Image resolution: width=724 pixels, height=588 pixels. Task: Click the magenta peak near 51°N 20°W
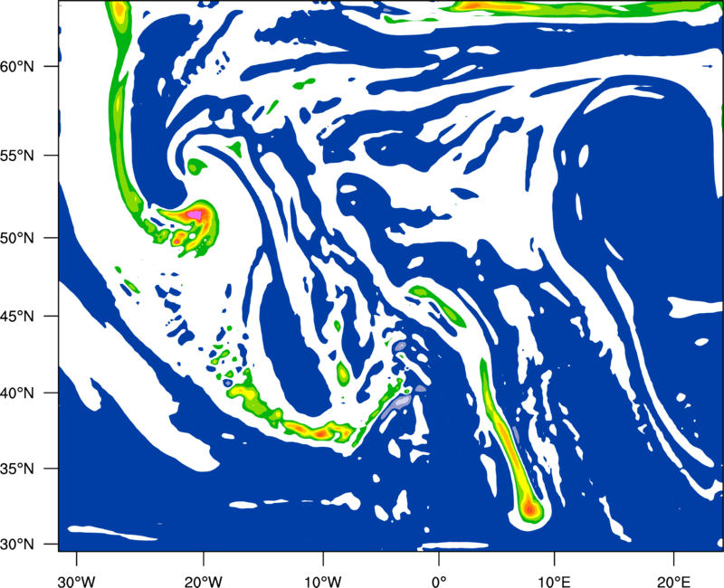[196, 214]
